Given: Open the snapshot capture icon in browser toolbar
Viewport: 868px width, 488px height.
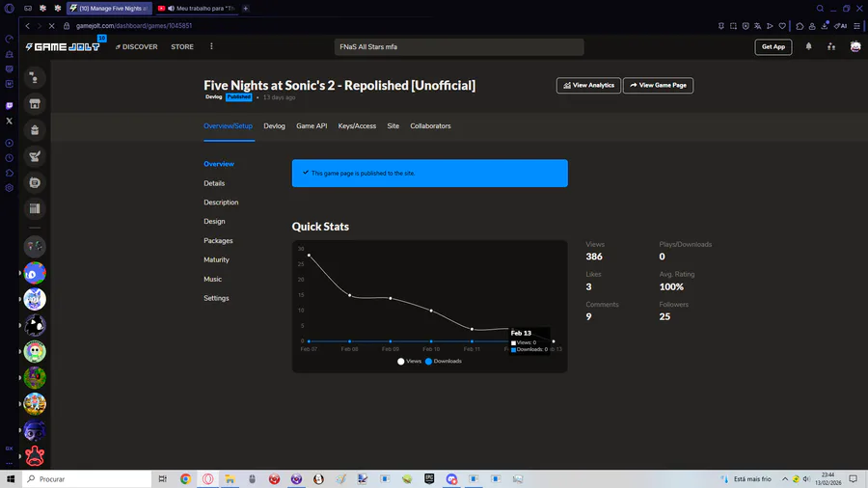Looking at the screenshot, I should 733,25.
